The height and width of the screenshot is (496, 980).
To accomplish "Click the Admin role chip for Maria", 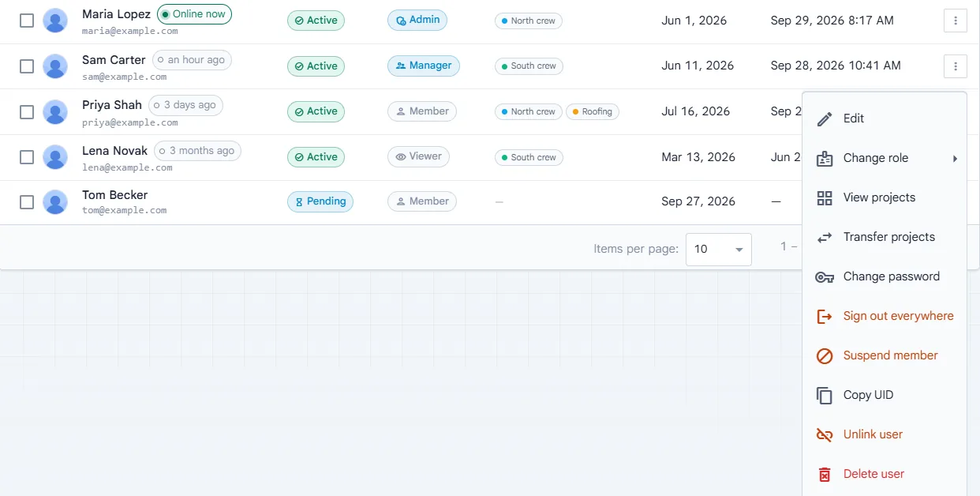I will tap(417, 21).
